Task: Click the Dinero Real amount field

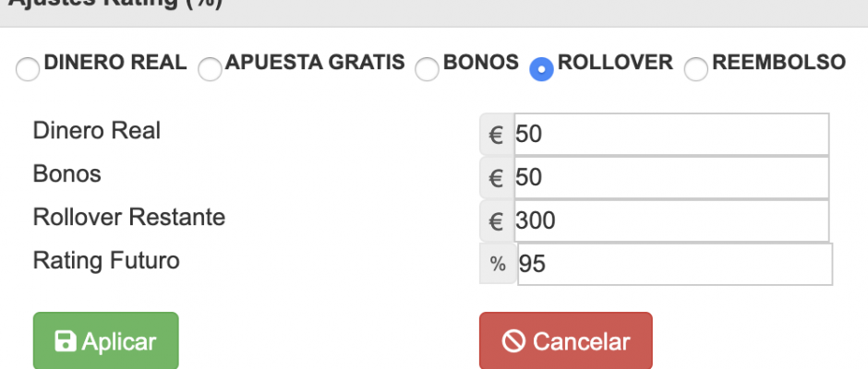Action: (671, 135)
